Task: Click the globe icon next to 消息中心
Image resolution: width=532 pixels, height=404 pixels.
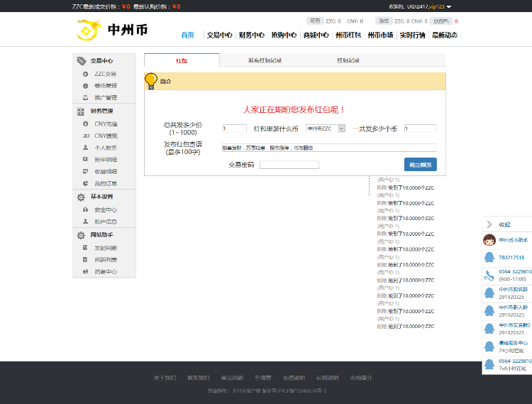Action: (86, 272)
